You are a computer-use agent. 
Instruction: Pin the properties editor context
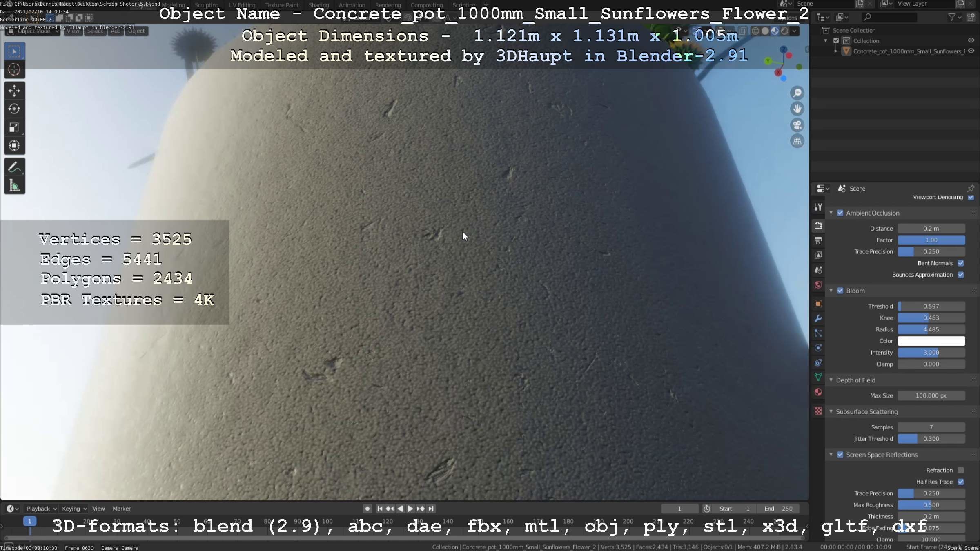[971, 189]
